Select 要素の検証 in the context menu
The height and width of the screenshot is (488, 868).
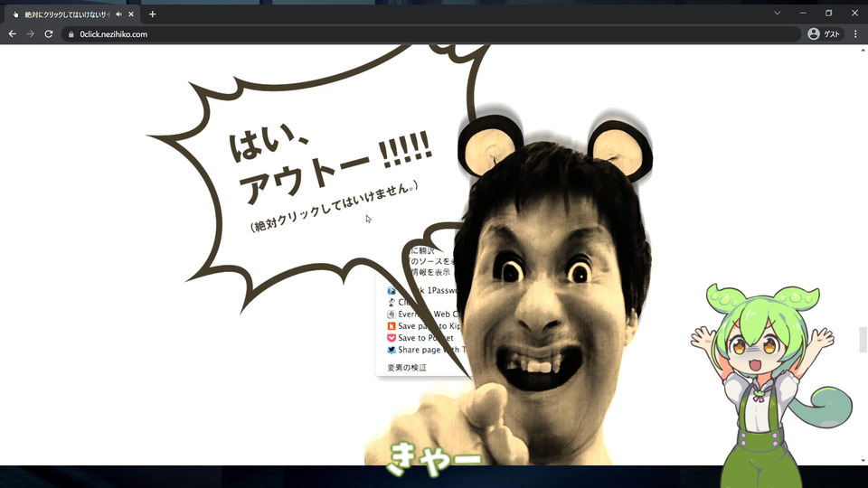[407, 368]
